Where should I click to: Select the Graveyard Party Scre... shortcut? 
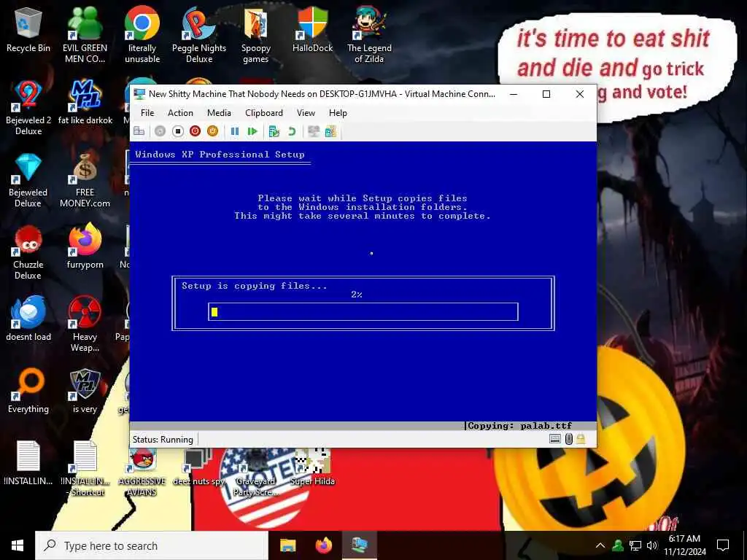click(x=255, y=472)
